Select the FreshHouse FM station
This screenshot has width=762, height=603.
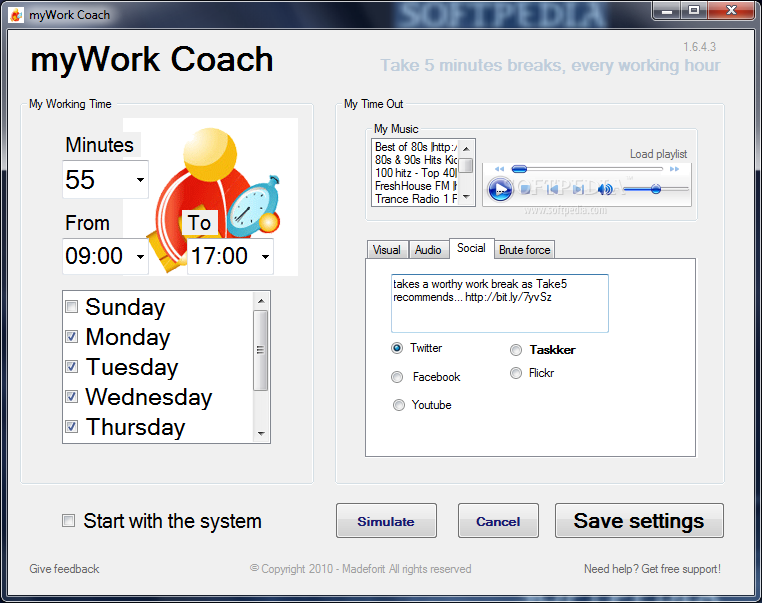(416, 186)
